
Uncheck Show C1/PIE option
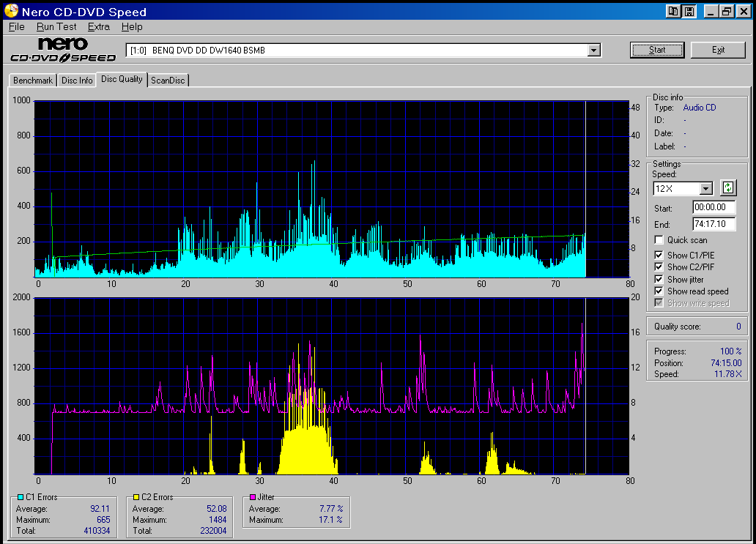[x=659, y=255]
